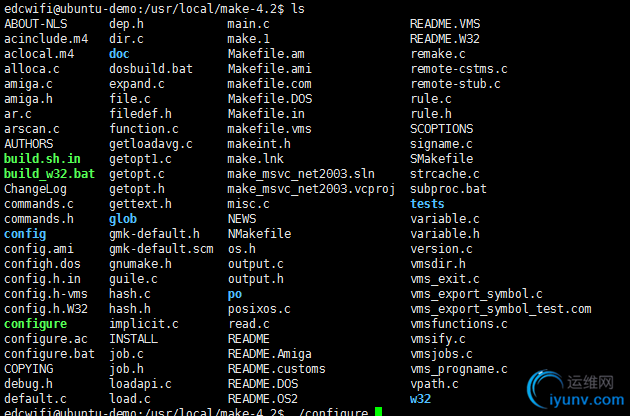Select the ChangeLog file entry

[35, 189]
